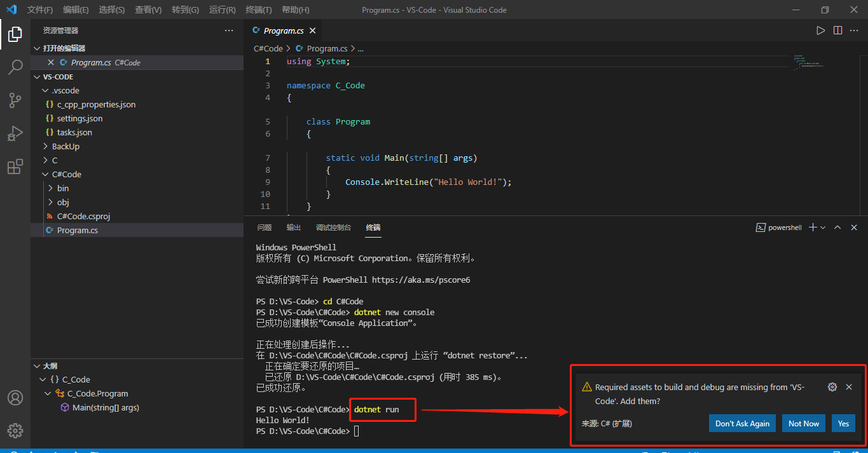Maximize the panel with the up chevron
Image resolution: width=868 pixels, height=453 pixels.
[x=837, y=227]
